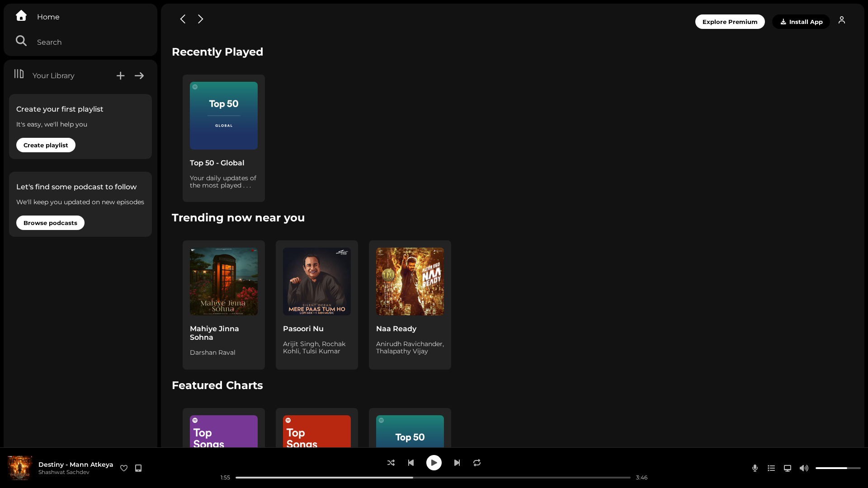Image resolution: width=868 pixels, height=488 pixels.
Task: Click the 3:46 total duration time
Action: click(x=642, y=478)
